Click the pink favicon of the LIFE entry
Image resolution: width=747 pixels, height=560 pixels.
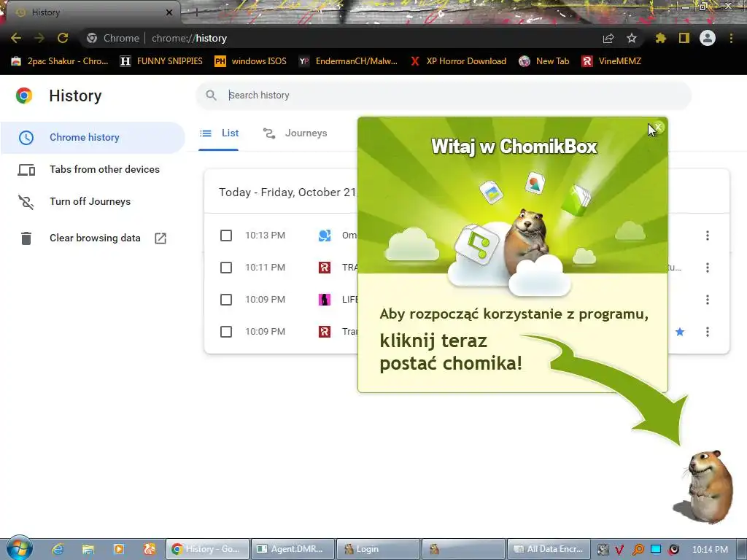click(x=325, y=300)
